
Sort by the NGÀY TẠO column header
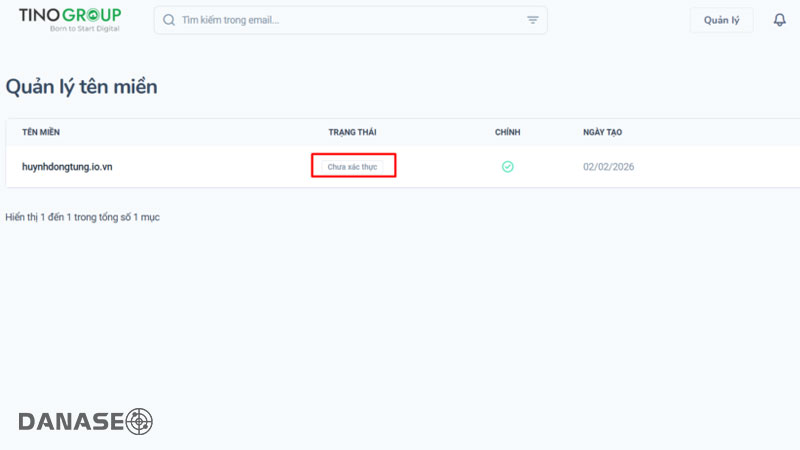coord(603,132)
